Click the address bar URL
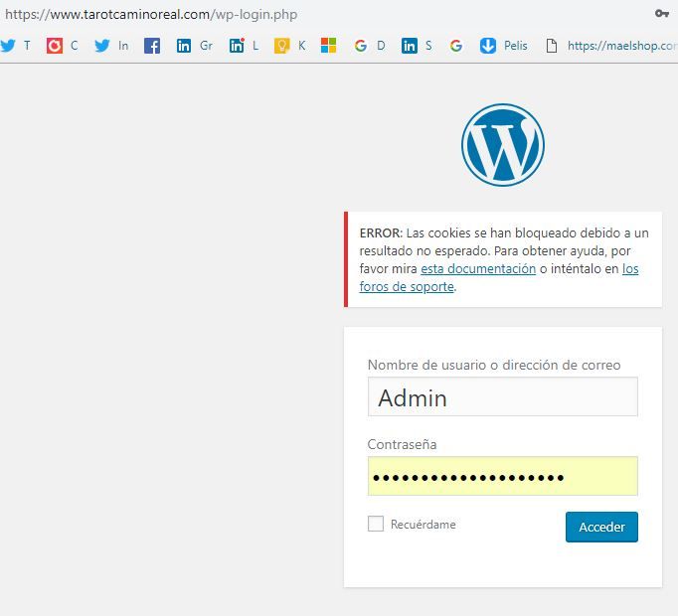 coord(151,14)
